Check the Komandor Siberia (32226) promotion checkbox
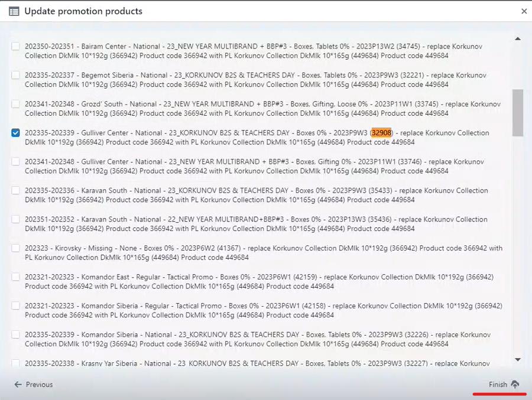 tap(15, 334)
